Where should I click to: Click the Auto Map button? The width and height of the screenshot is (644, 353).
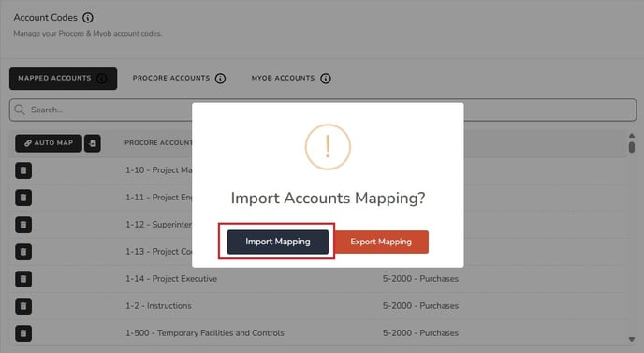pyautogui.click(x=49, y=143)
